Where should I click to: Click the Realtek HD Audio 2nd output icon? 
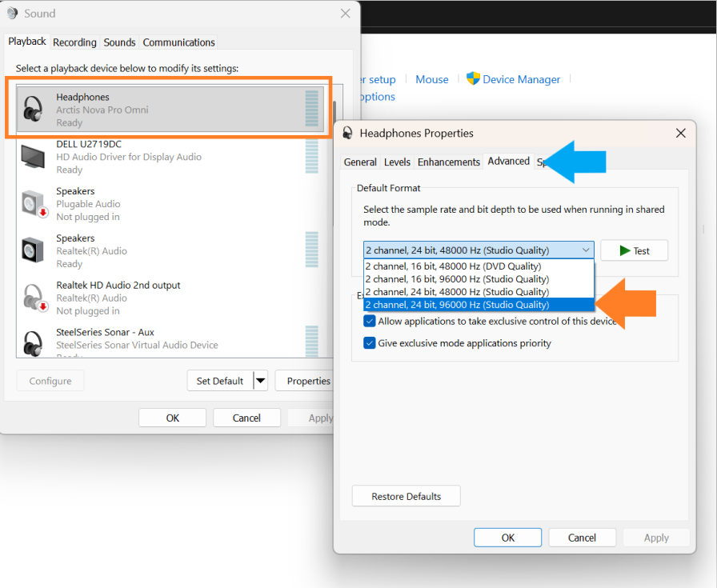(x=35, y=298)
